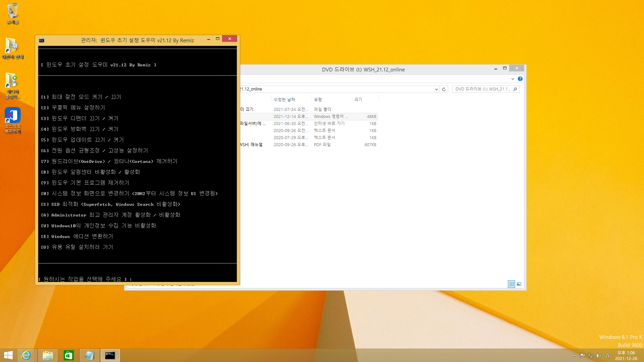Open the Messenger Center desktop shortcut
644x362 pixels.
coord(13,48)
